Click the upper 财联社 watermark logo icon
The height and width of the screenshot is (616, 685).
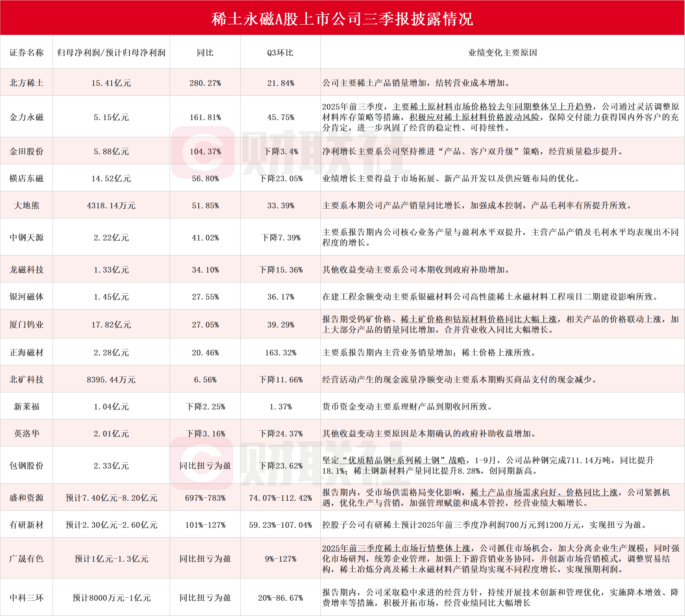click(x=203, y=152)
